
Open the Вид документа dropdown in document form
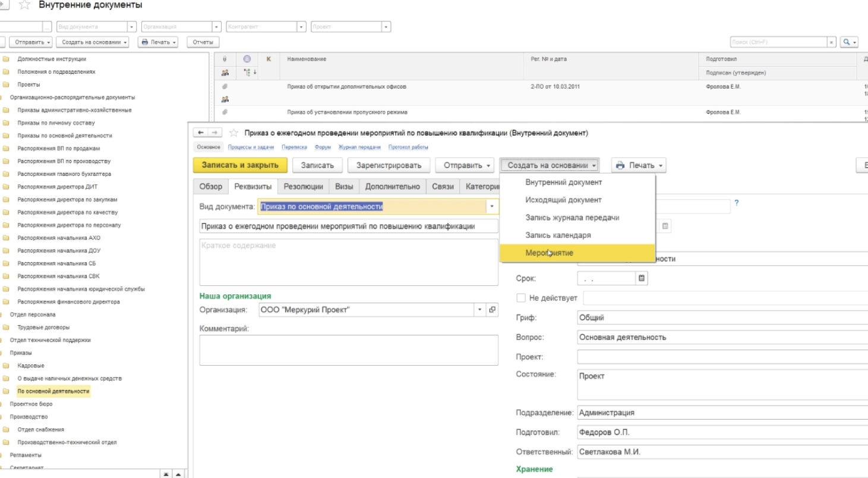491,206
